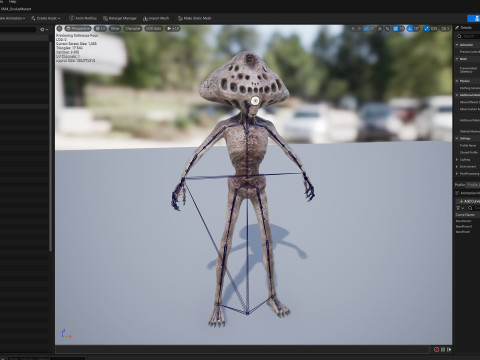Select the first curve in the list
The height and width of the screenshot is (360, 480).
(463, 221)
